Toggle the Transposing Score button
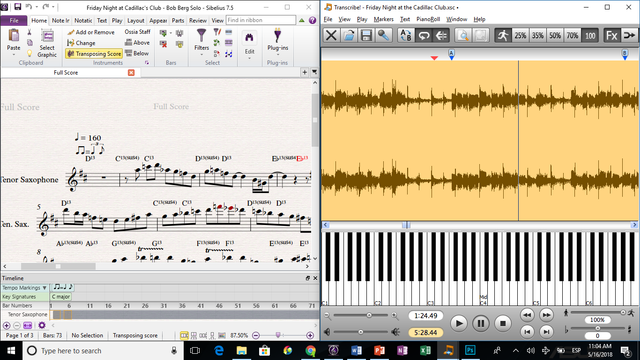The height and width of the screenshot is (360, 640). point(94,53)
